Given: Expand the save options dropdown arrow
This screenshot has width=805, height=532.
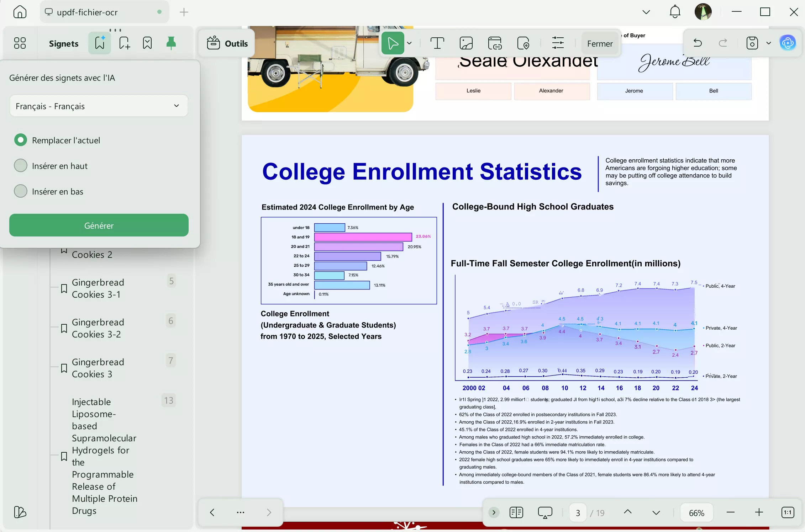Looking at the screenshot, I should pos(769,43).
